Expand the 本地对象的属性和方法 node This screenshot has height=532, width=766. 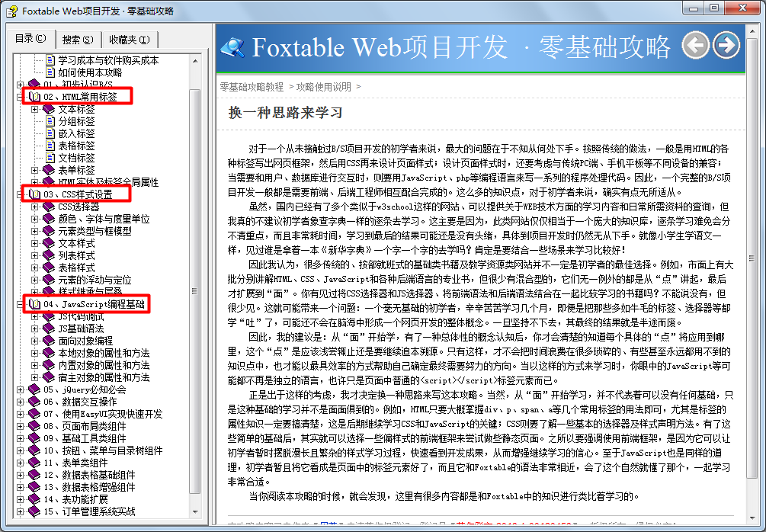pyautogui.click(x=35, y=353)
